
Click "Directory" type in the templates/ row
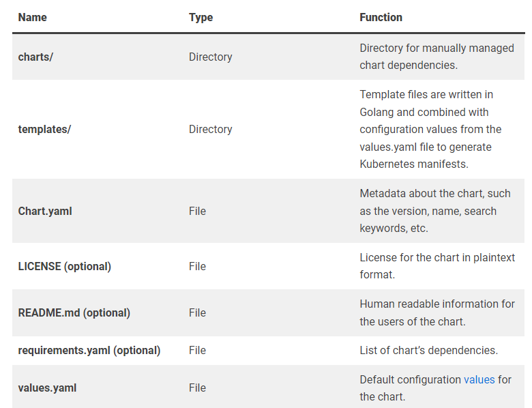210,129
